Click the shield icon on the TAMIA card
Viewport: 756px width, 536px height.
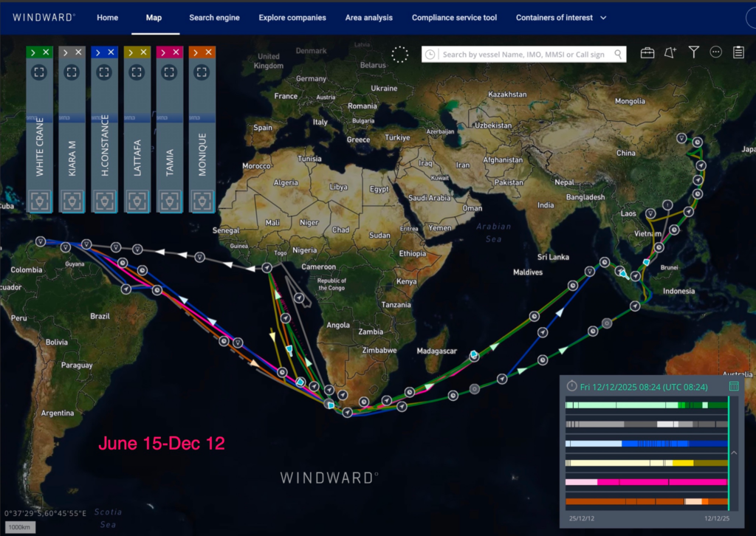click(169, 200)
